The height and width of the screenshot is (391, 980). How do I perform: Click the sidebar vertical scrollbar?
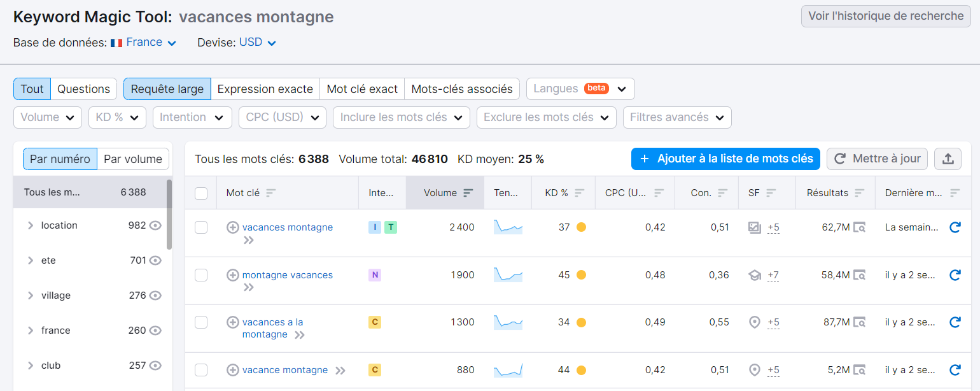tap(169, 214)
